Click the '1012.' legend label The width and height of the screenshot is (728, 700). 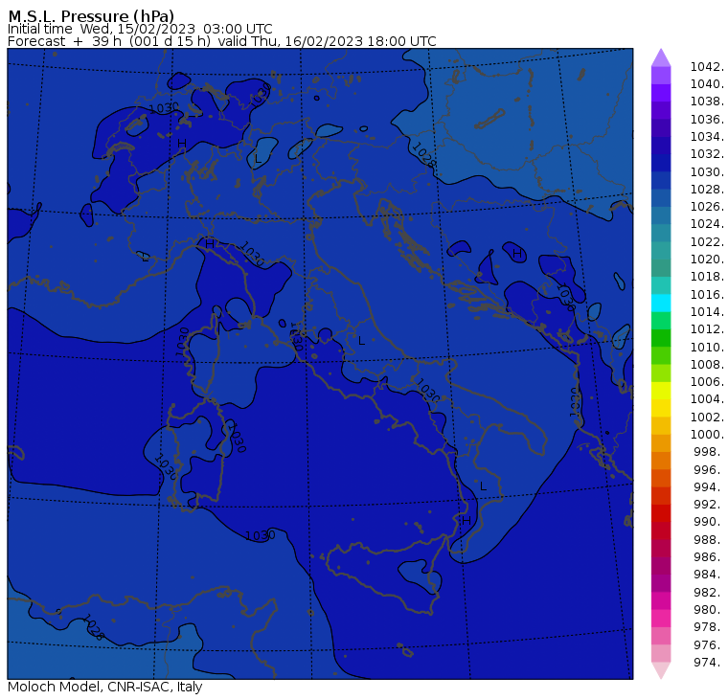[x=707, y=329]
